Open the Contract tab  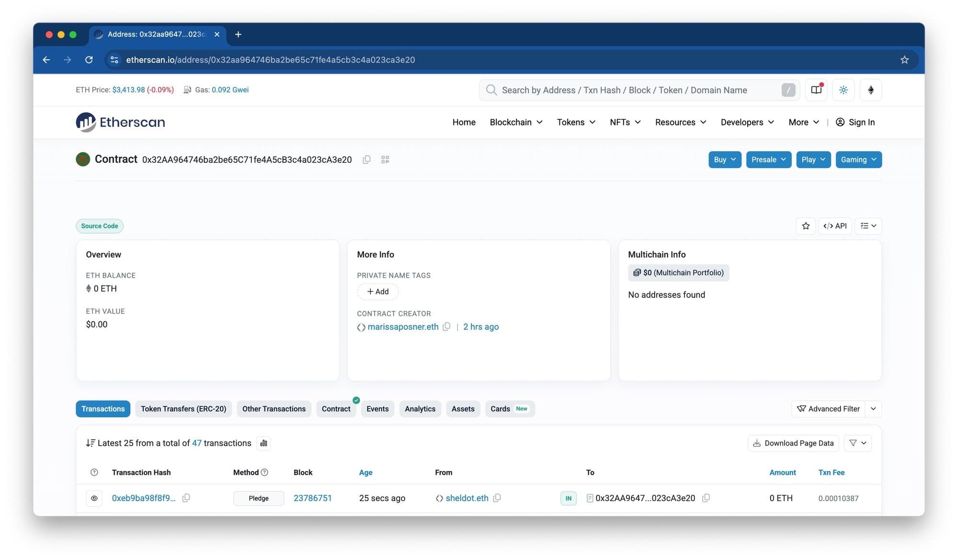336,409
